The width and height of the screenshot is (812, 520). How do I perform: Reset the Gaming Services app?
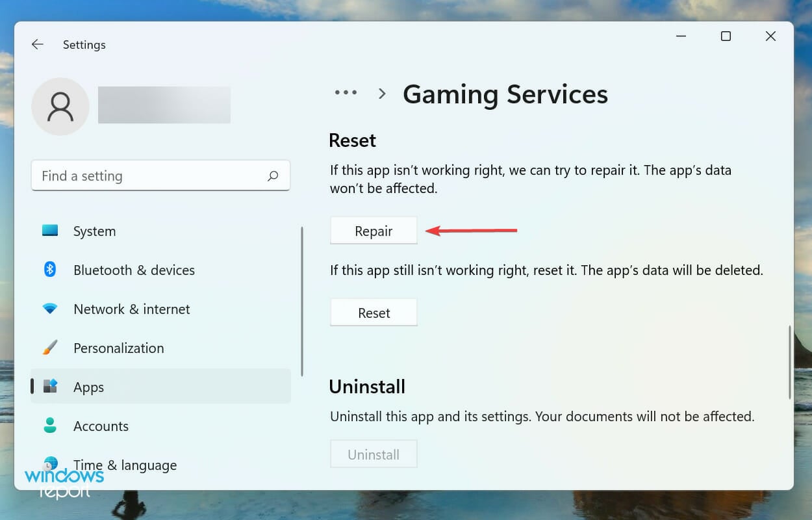tap(374, 313)
